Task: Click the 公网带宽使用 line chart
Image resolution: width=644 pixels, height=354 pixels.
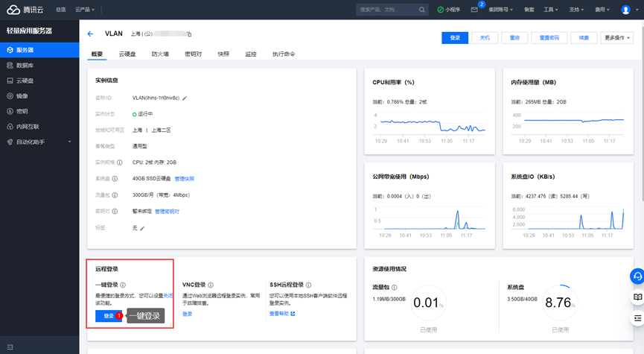Action: (430, 222)
